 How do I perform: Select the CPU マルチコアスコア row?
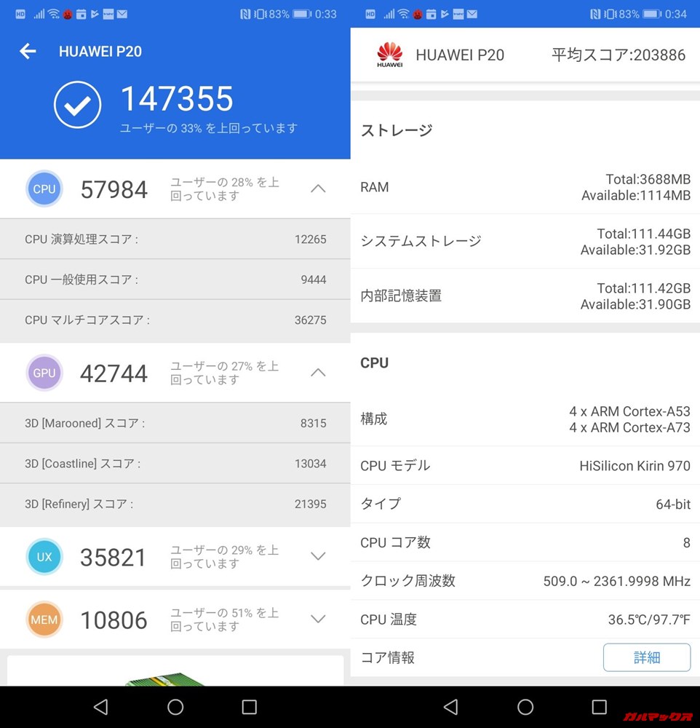point(175,320)
